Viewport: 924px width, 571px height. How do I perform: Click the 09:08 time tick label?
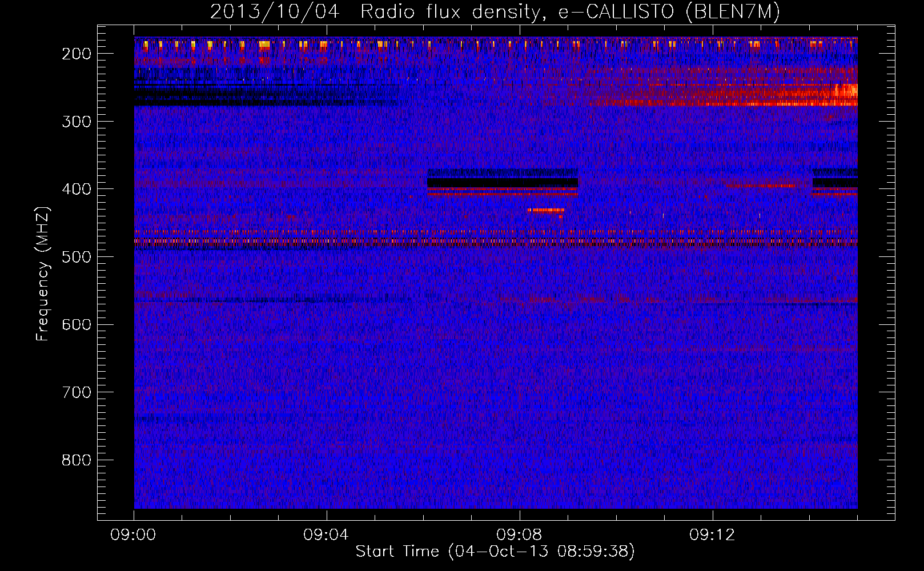click(x=519, y=535)
